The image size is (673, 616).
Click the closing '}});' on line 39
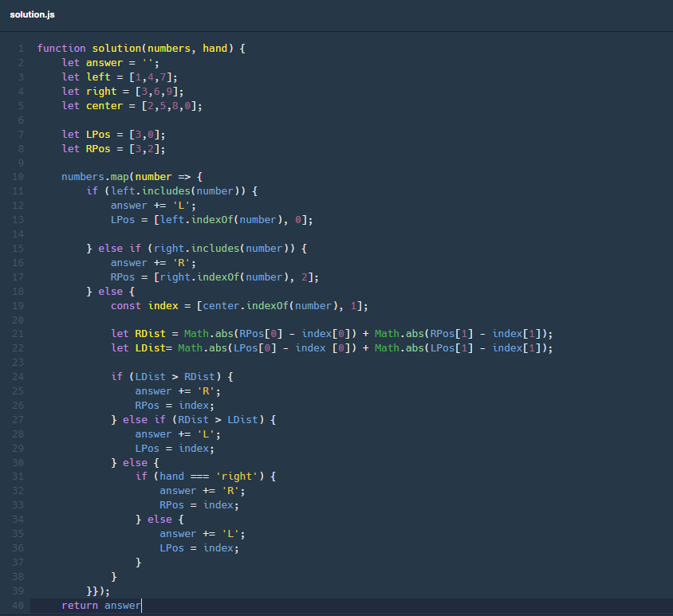tap(98, 591)
